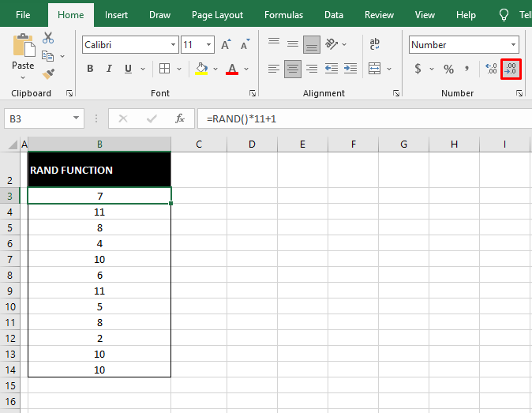Open the Page Layout tab
532x413 pixels.
[x=217, y=15]
